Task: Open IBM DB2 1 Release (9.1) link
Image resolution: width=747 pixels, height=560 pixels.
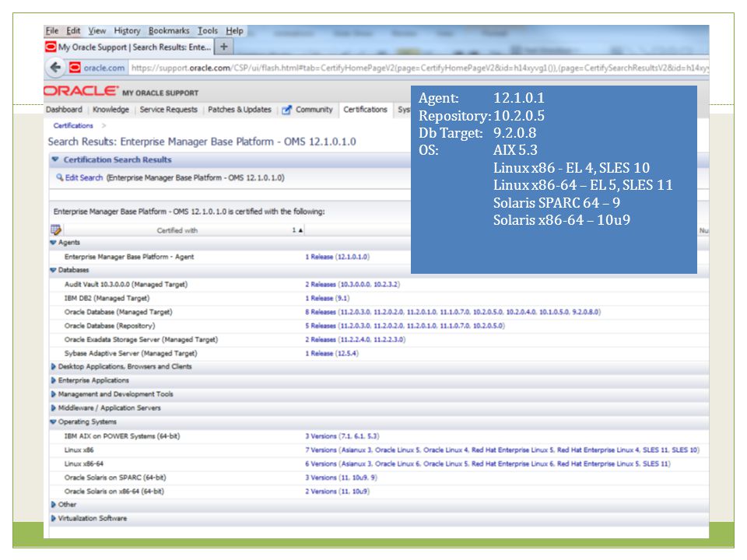Action: point(328,298)
